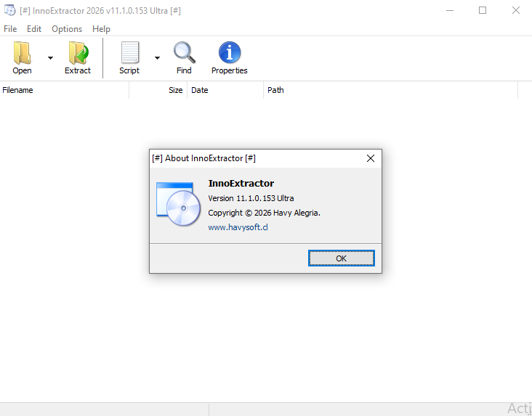The width and height of the screenshot is (532, 416).
Task: Sort by the Path column header
Action: 390,90
